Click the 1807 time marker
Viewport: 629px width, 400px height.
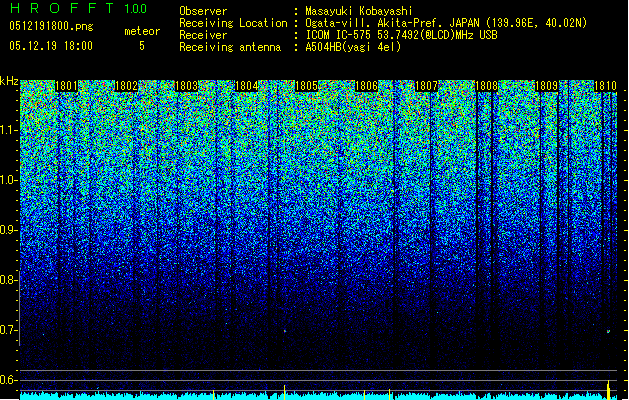426,86
